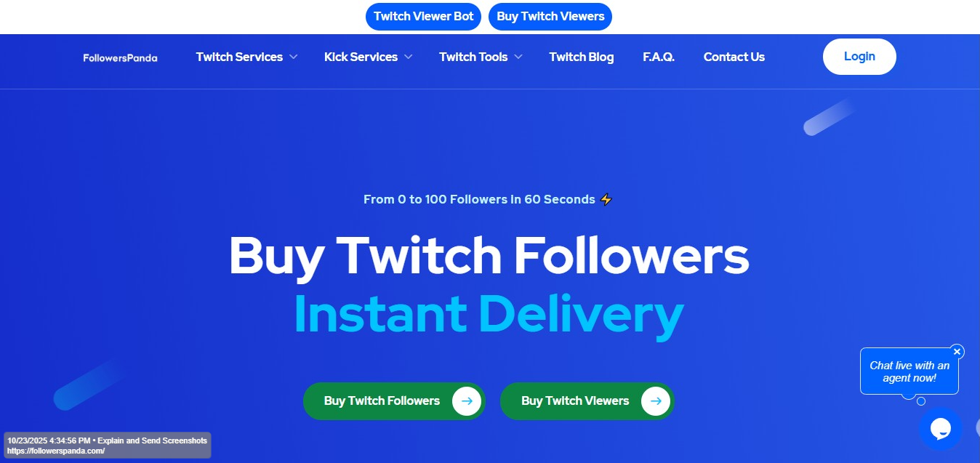Screen dimensions: 980x463
Task: Open the Contact Us page
Action: [734, 57]
